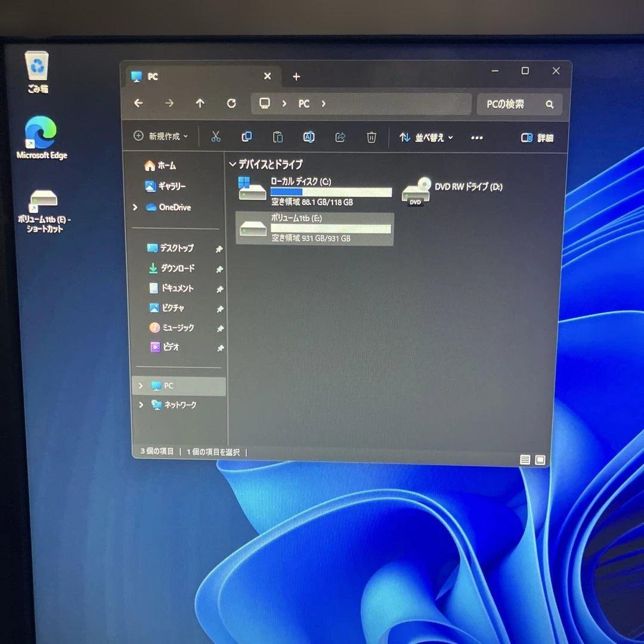The height and width of the screenshot is (644, 644).
Task: Click the Copy icon in toolbar
Action: 246,137
